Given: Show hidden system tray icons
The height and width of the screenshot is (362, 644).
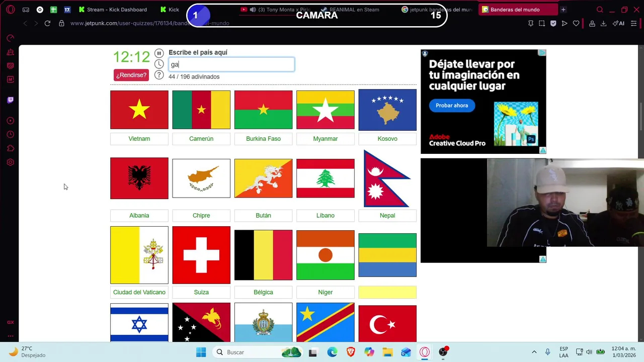Looking at the screenshot, I should [x=534, y=352].
